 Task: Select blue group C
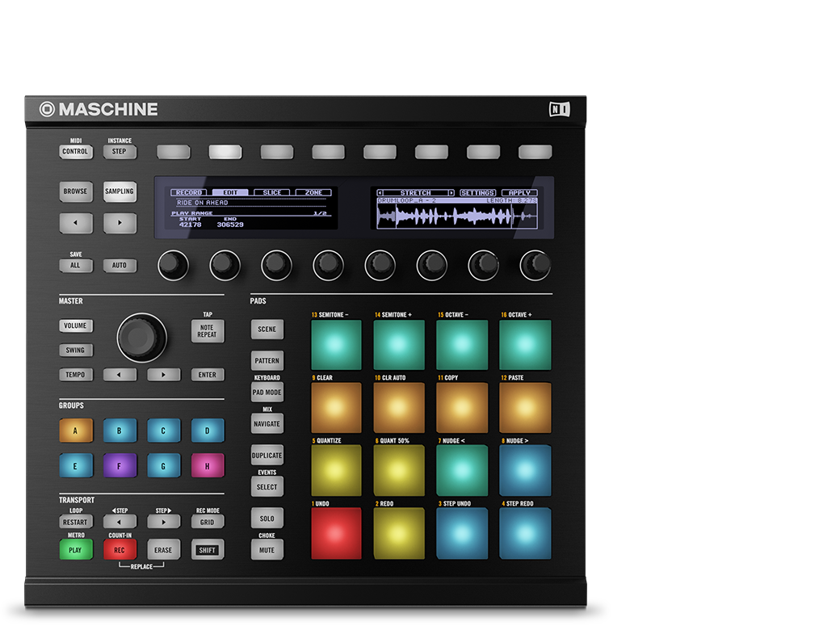tap(163, 430)
